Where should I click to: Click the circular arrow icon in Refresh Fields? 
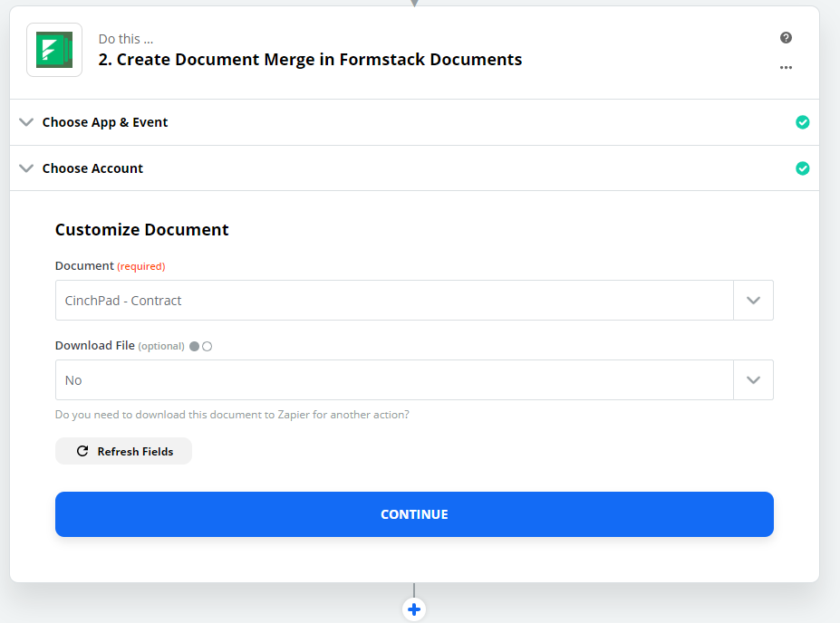pos(82,451)
